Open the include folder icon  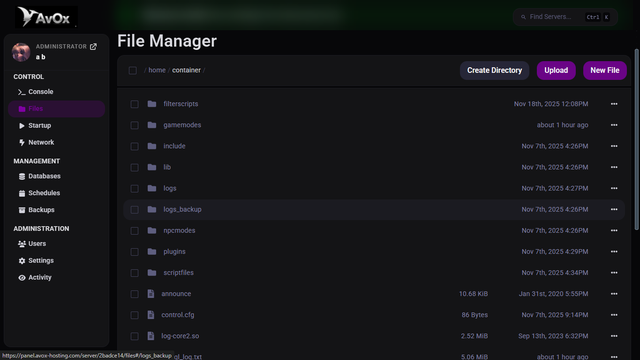[152, 146]
